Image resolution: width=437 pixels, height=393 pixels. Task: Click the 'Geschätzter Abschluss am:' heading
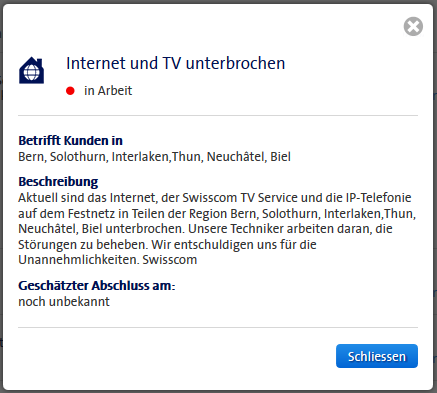[97, 286]
